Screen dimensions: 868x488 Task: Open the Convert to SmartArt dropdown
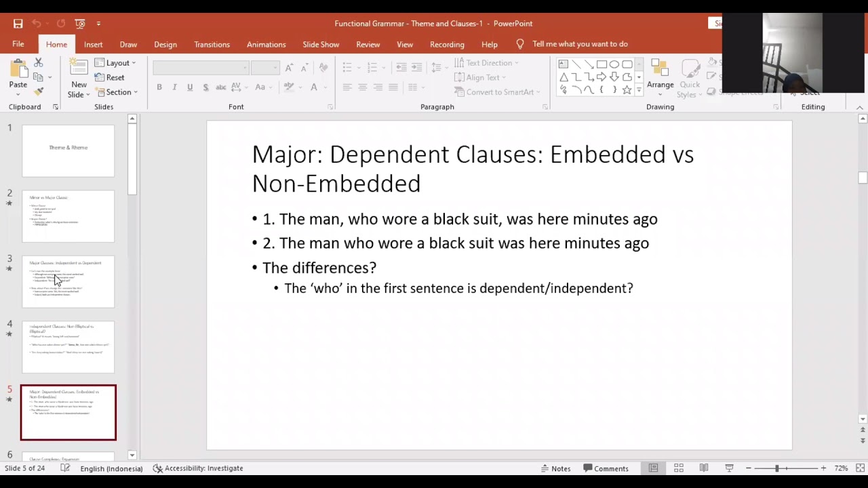tap(497, 92)
